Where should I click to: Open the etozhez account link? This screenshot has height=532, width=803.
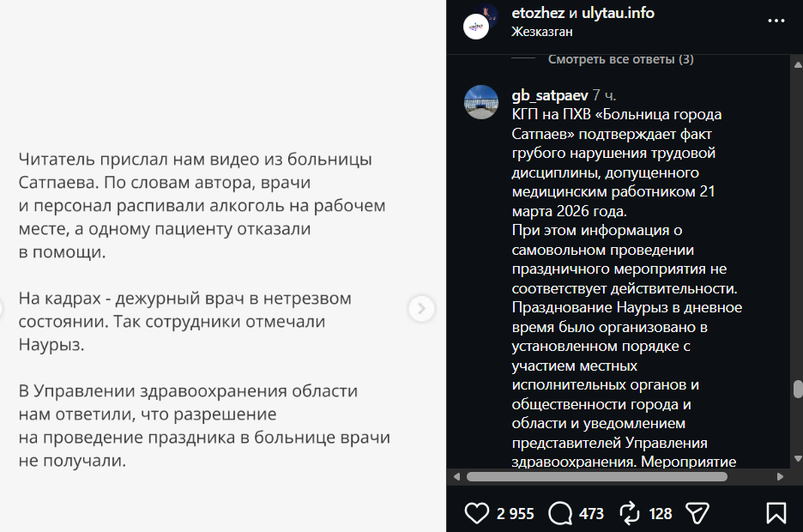(x=537, y=14)
